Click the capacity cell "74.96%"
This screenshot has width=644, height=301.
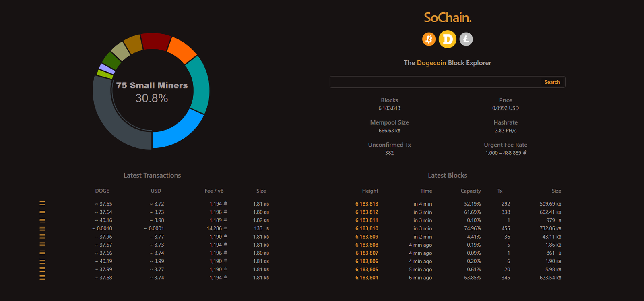click(x=473, y=228)
